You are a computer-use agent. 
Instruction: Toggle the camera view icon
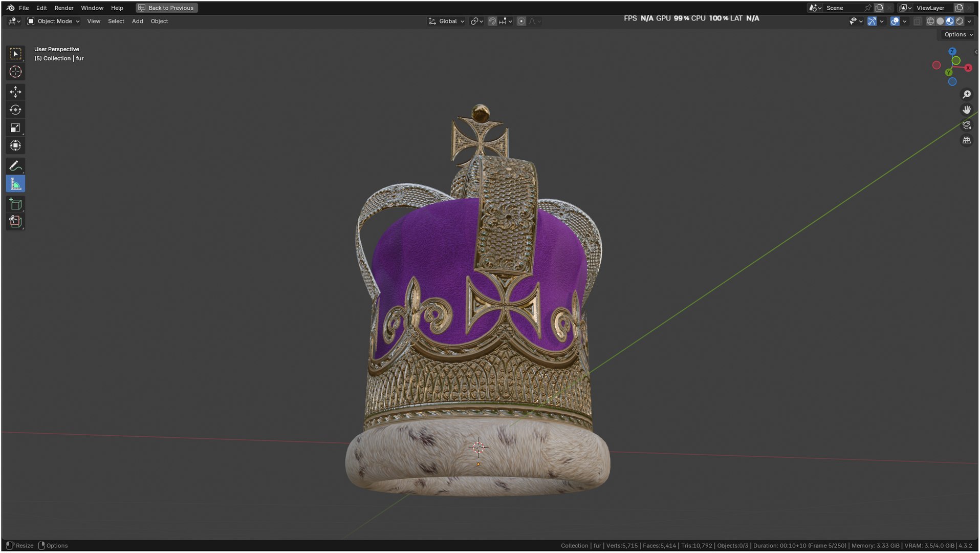coord(966,125)
